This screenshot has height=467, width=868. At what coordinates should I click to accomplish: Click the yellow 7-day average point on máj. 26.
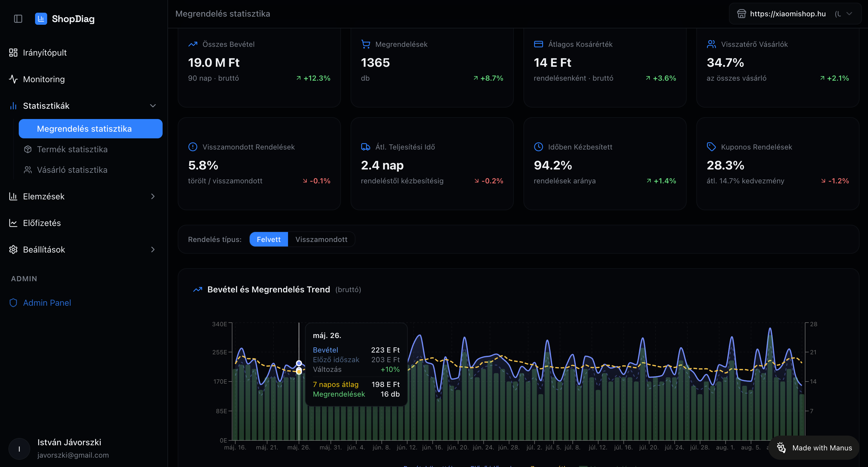299,372
